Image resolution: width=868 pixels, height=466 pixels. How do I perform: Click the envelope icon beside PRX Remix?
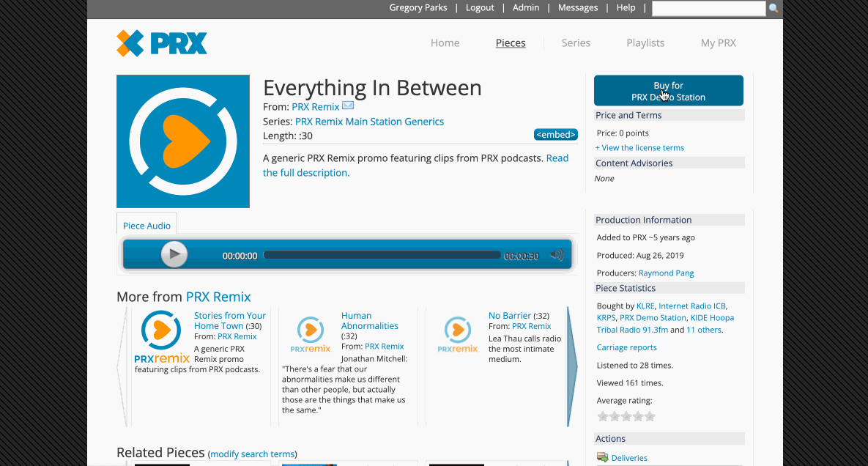coord(348,106)
